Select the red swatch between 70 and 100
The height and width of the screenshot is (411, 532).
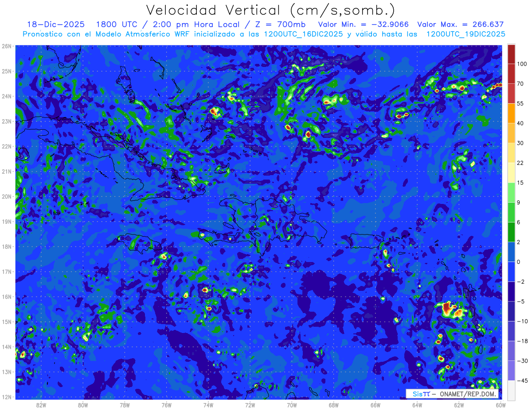pos(511,74)
